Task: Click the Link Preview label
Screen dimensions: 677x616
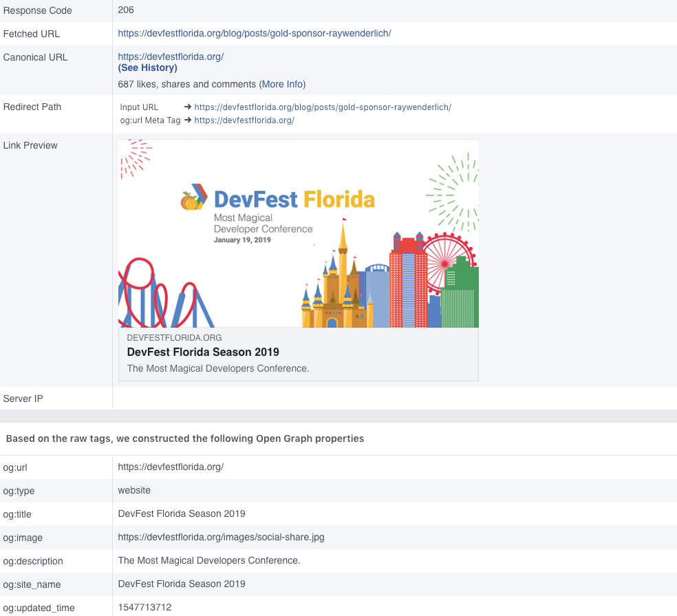Action: coord(30,145)
